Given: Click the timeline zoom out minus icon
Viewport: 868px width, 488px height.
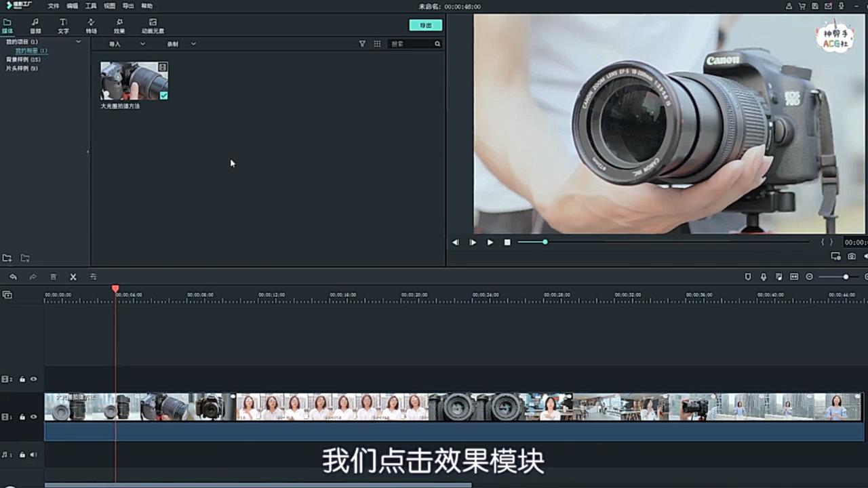Looking at the screenshot, I should tap(809, 277).
